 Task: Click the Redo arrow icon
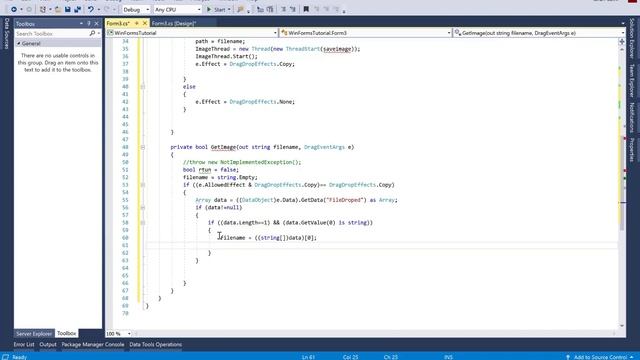tap(107, 9)
